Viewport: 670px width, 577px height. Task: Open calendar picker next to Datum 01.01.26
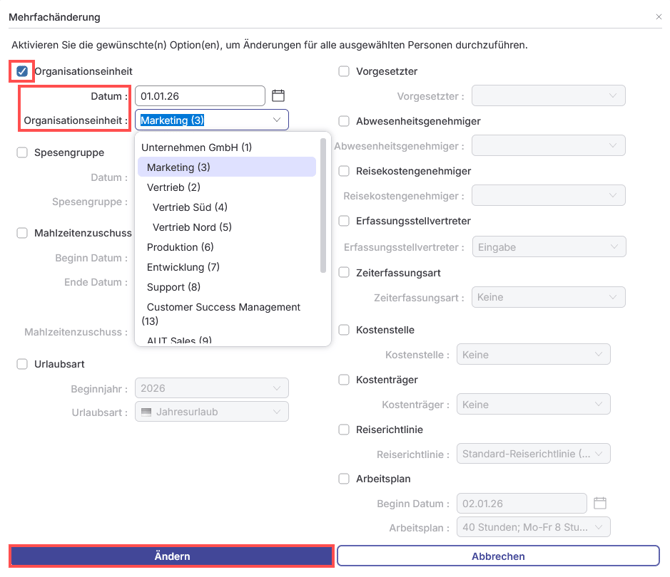(x=279, y=96)
